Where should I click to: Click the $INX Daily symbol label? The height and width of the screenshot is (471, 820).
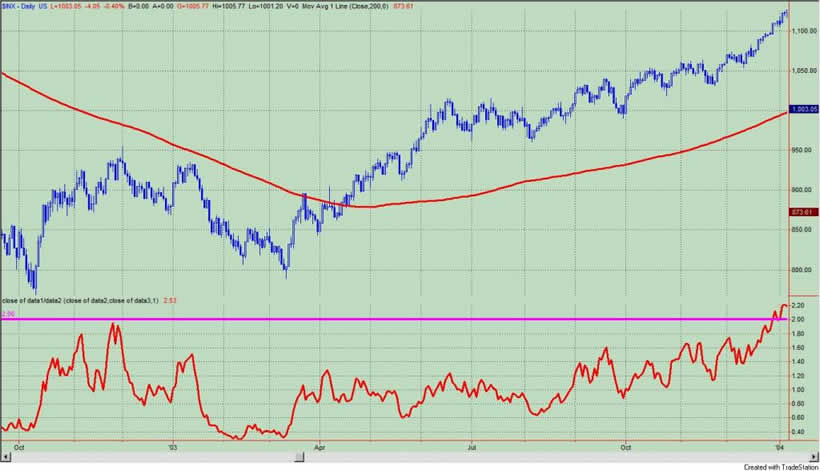(x=24, y=5)
